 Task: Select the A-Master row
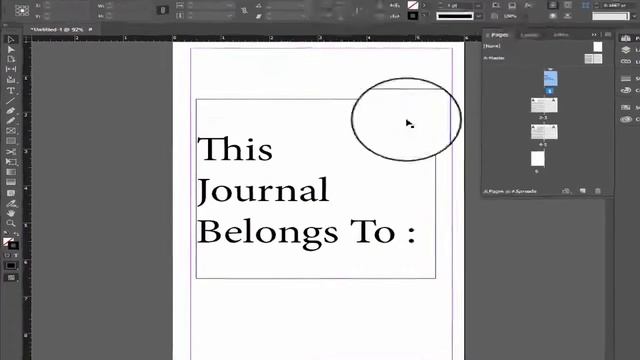coord(543,58)
